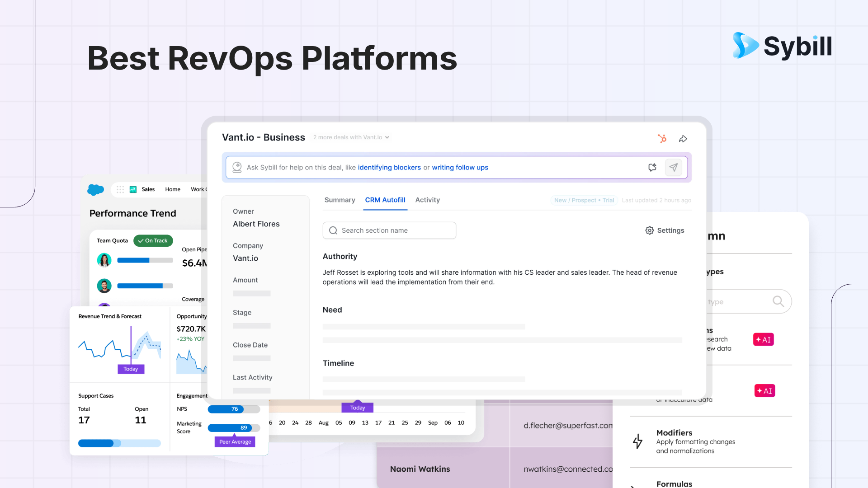Viewport: 868px width, 488px height.
Task: Click the Vant.io - Business deal title
Action: pos(264,137)
